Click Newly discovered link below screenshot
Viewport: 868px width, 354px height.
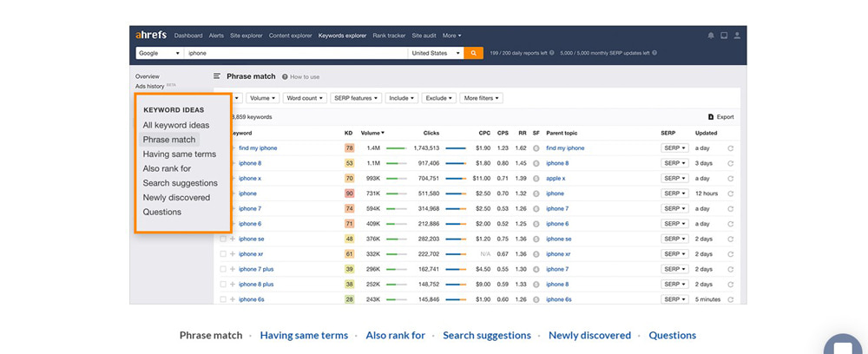(x=589, y=335)
